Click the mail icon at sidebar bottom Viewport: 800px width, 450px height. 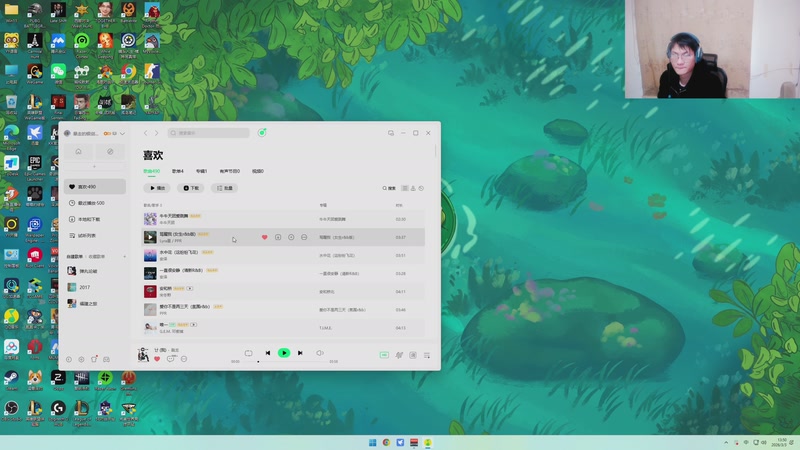click(107, 360)
